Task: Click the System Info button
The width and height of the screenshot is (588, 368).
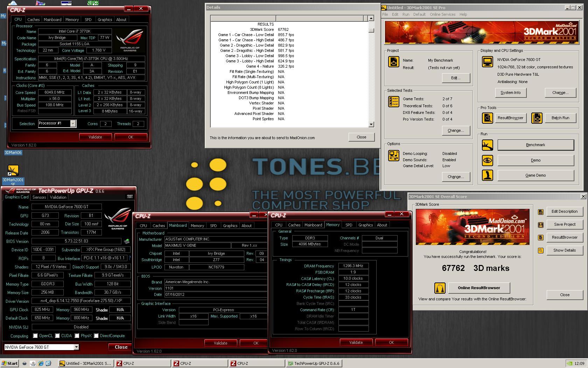Action: [x=510, y=93]
